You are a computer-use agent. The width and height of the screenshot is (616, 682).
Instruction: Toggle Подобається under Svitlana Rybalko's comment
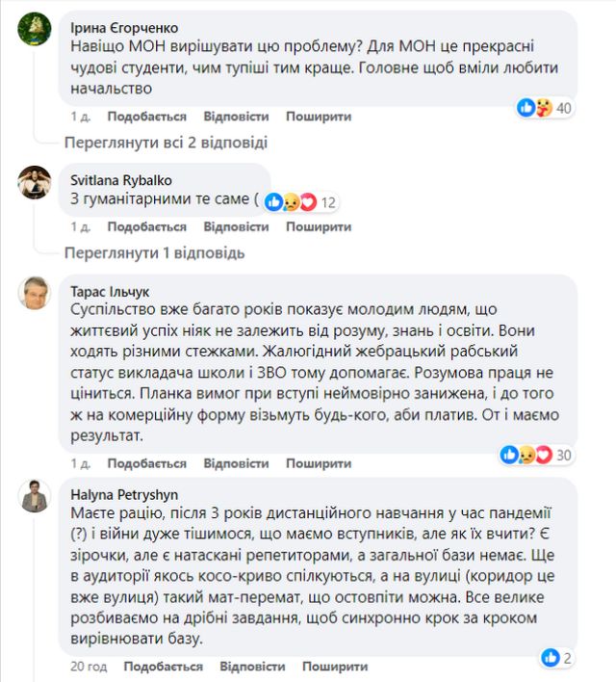coord(146,226)
